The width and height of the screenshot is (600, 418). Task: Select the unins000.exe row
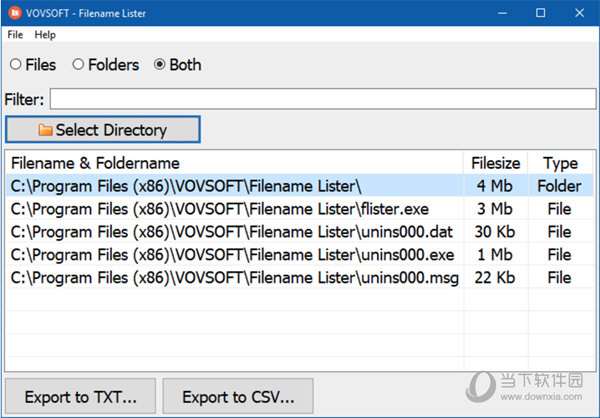point(299,255)
